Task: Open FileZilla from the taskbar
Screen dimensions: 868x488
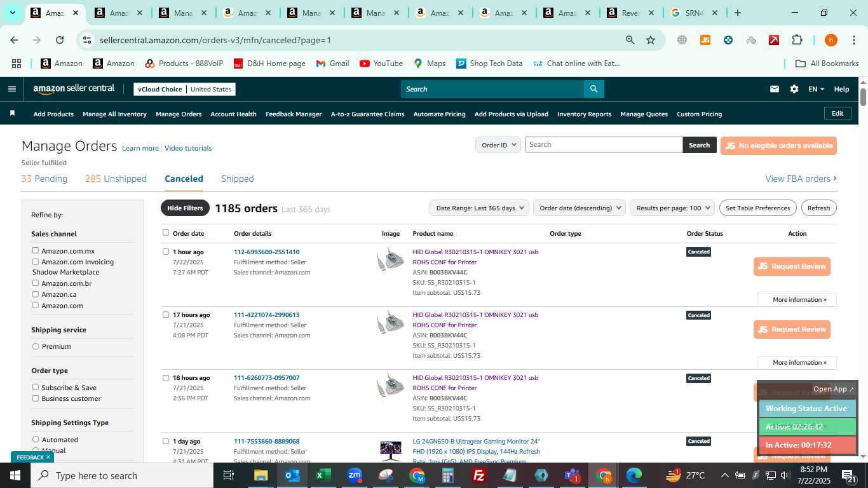Action: tap(479, 475)
